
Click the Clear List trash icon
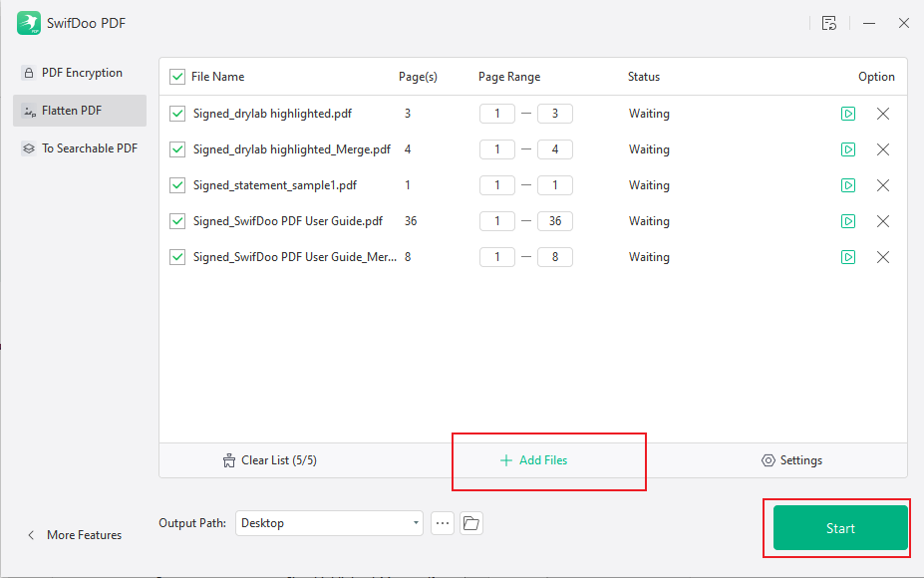228,459
